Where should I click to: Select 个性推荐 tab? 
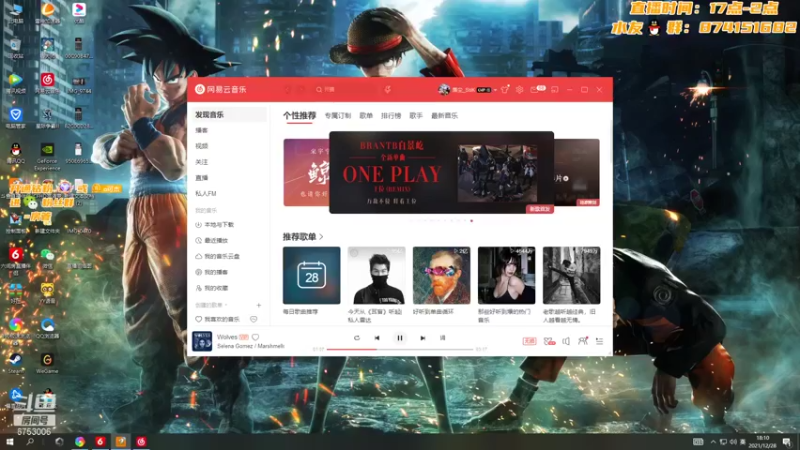299,116
